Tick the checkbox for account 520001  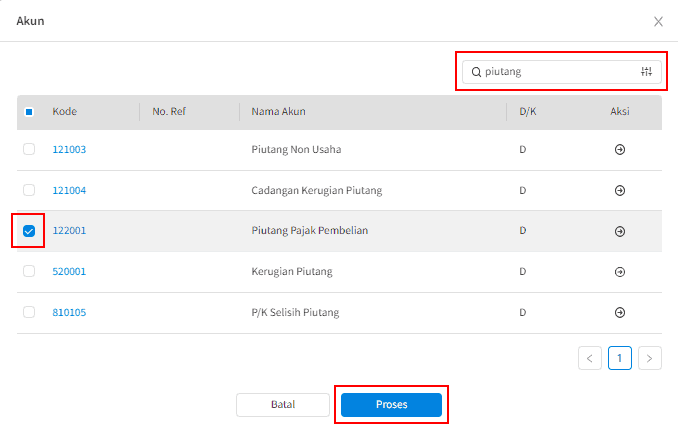coord(29,271)
